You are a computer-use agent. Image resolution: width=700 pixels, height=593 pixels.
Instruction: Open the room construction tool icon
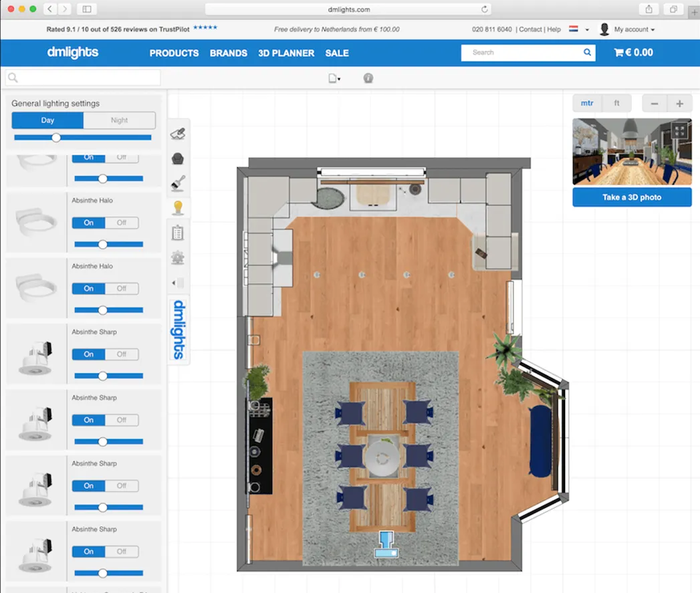[178, 134]
